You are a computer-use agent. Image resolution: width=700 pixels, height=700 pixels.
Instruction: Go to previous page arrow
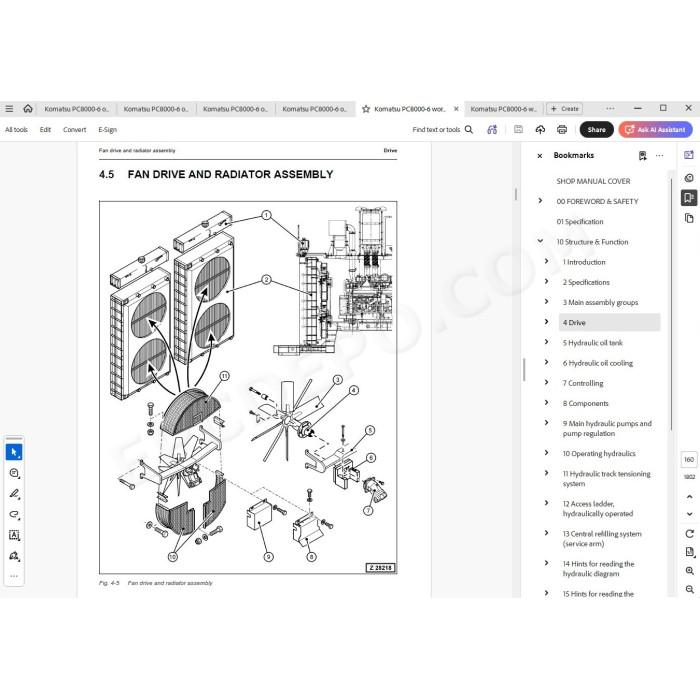coord(689,496)
